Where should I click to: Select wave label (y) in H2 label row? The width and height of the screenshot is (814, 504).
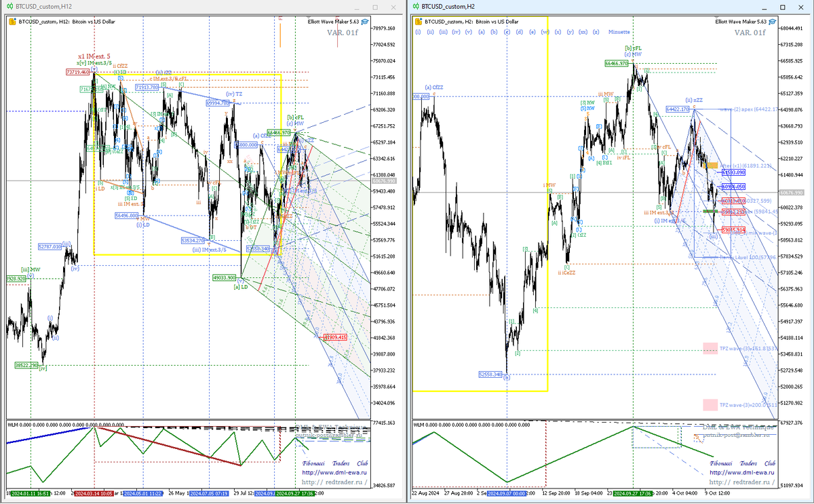coord(570,31)
